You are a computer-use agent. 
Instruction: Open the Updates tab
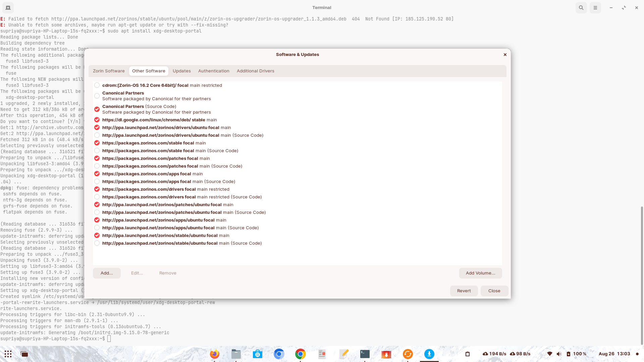click(x=182, y=71)
